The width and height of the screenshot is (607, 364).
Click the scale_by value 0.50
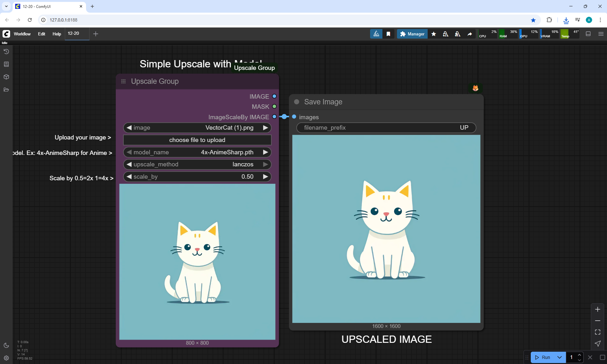point(247,177)
